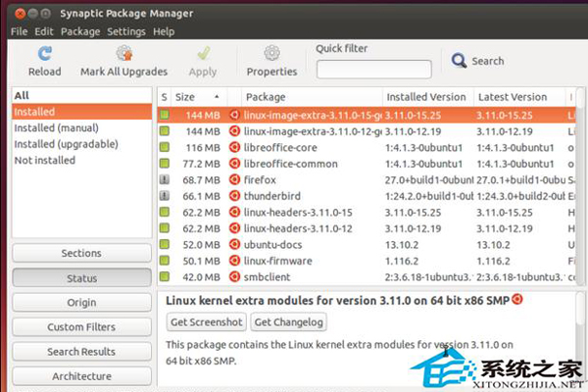Sort by the S status column header
Screen dimensions: 588x392
pyautogui.click(x=165, y=97)
